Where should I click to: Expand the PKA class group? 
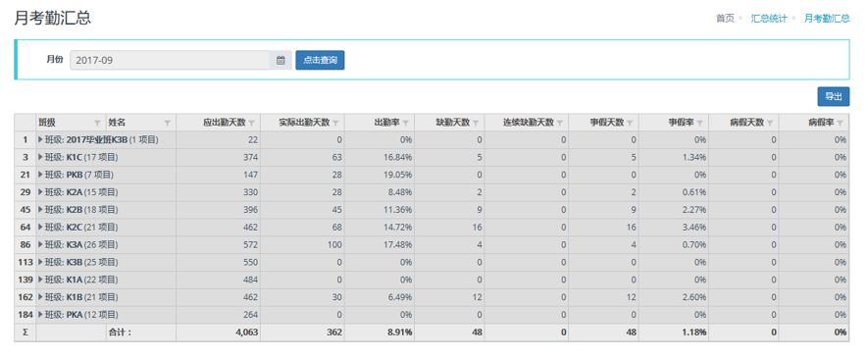(x=40, y=315)
